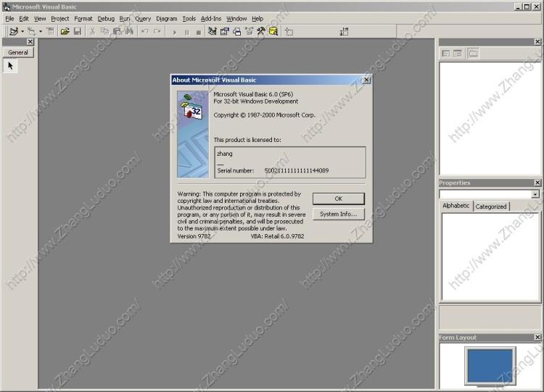This screenshot has height=392, width=544.
Task: Click the serial number text in About dialog
Action: (x=297, y=170)
